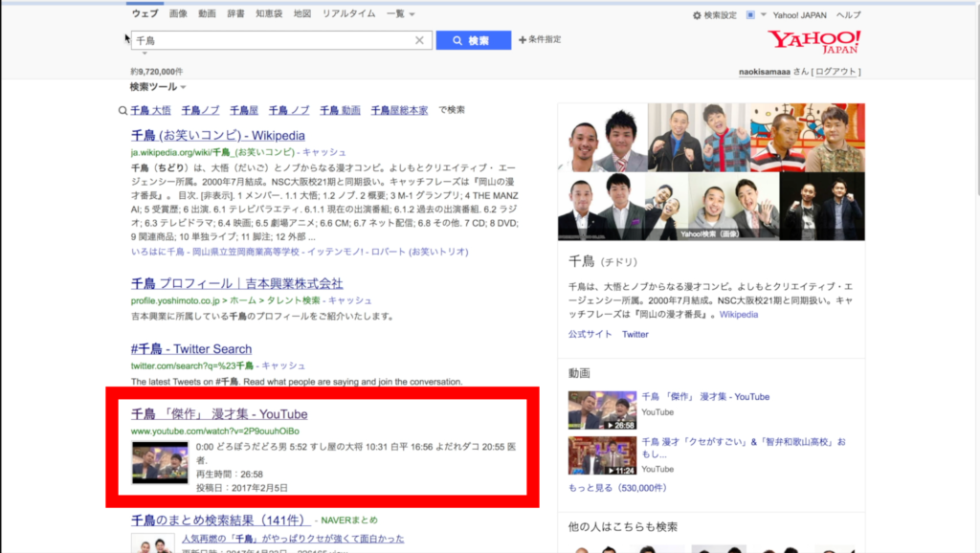Open 岡山県立笠岡商業高等学校 sub-link
Viewport: 980px width, 553px height.
246,252
